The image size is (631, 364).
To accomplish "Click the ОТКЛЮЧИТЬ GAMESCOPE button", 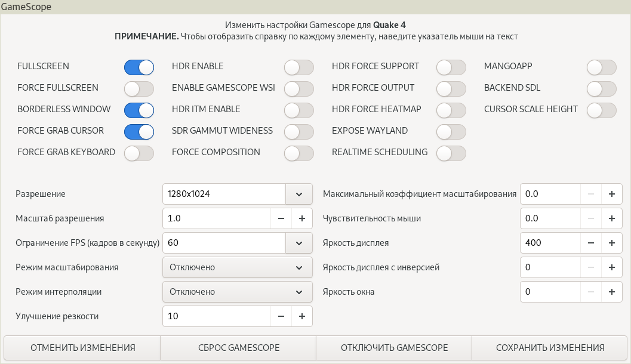I will (394, 348).
